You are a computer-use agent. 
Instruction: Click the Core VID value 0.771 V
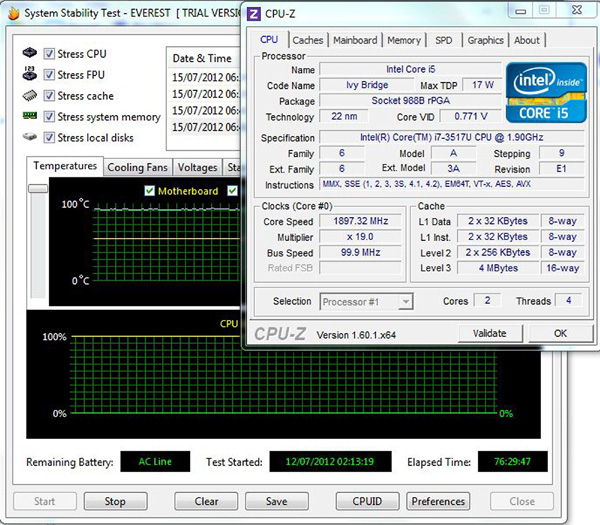[471, 116]
